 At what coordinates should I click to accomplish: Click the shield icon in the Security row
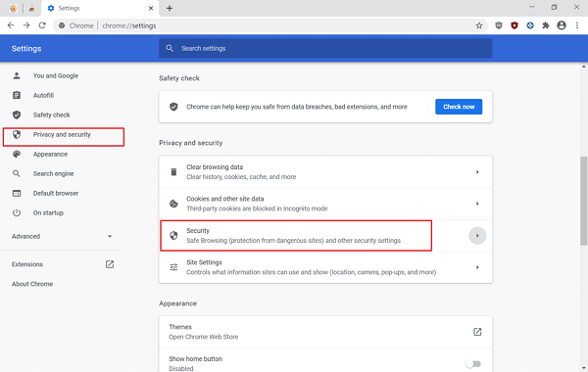click(173, 235)
